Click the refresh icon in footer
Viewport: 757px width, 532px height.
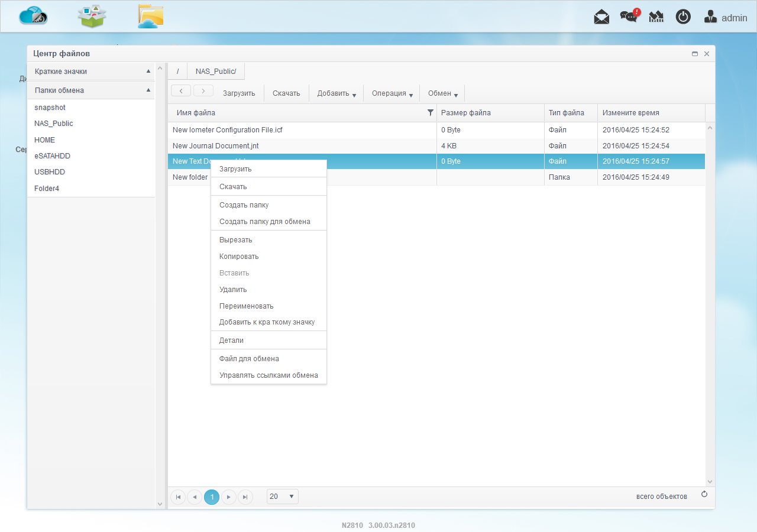(x=704, y=494)
